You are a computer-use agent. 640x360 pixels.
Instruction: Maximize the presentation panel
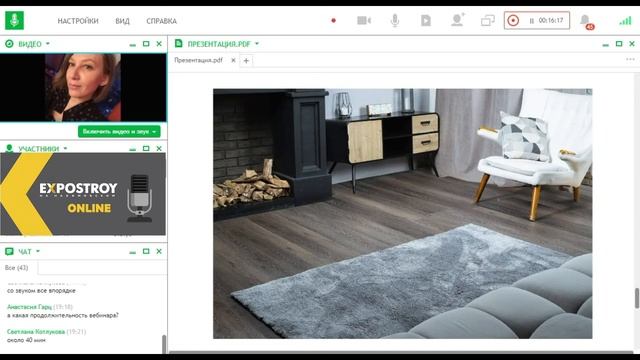[x=619, y=44]
